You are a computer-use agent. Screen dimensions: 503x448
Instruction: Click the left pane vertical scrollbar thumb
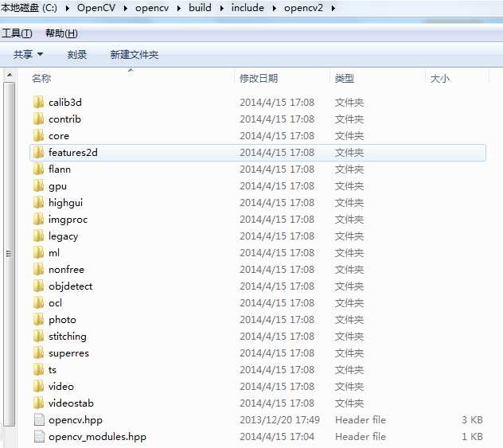point(10,254)
